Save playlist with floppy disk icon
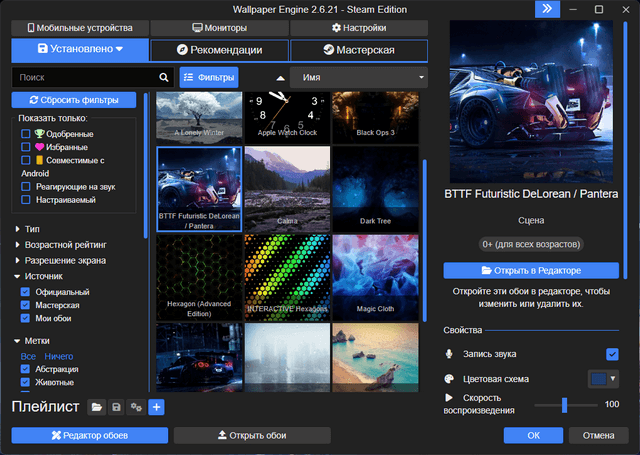Screen dimensions: 640x455 pos(117,407)
